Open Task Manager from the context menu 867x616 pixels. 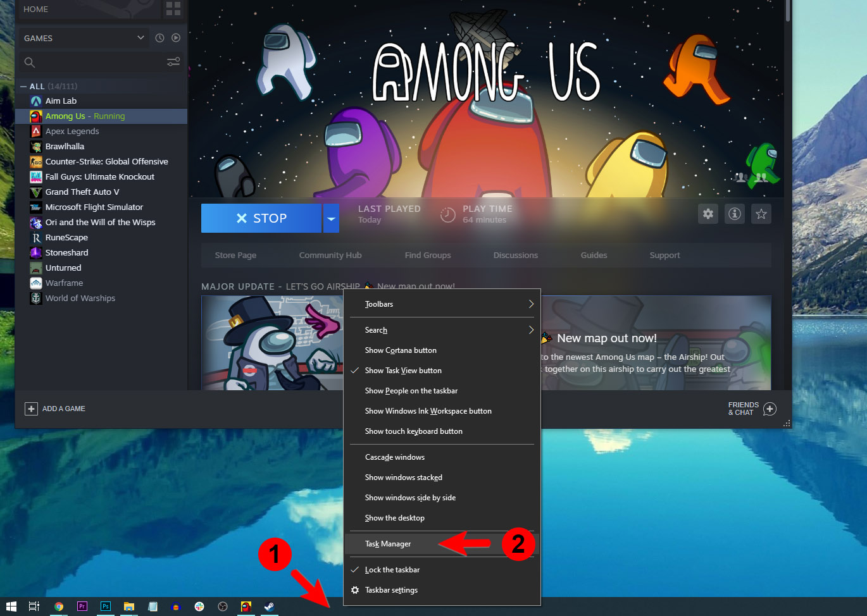tap(387, 543)
